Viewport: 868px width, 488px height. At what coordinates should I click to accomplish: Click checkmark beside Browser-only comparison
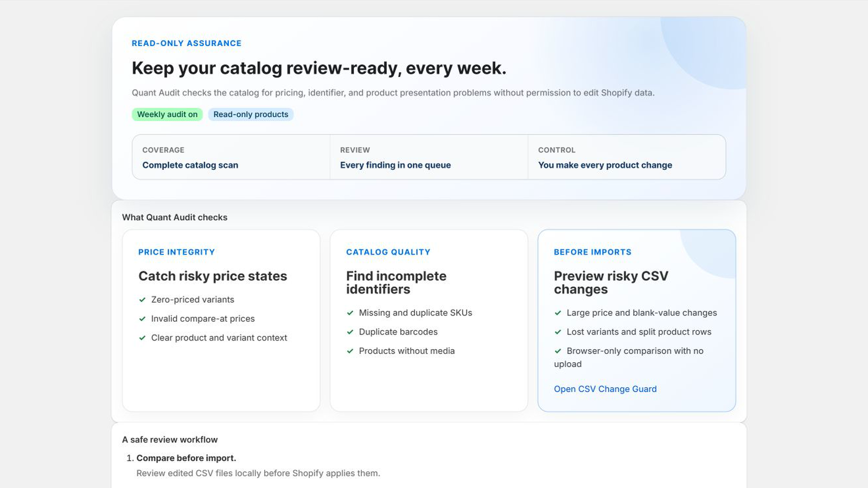[x=558, y=351]
